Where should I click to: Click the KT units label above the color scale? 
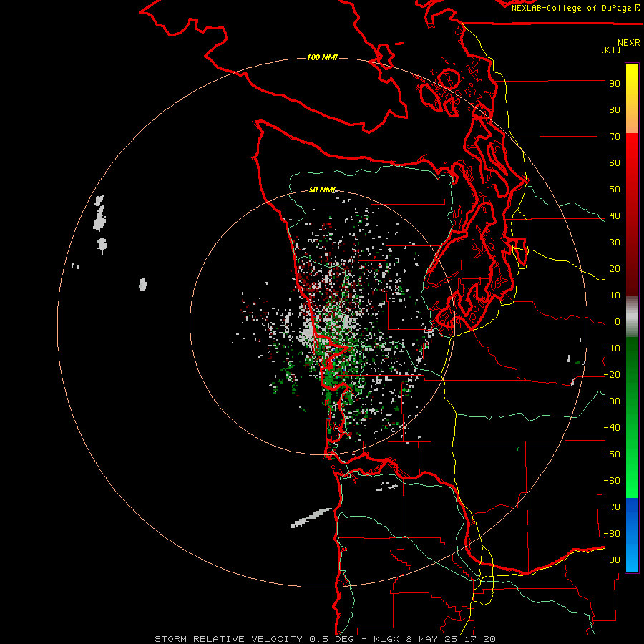click(610, 49)
